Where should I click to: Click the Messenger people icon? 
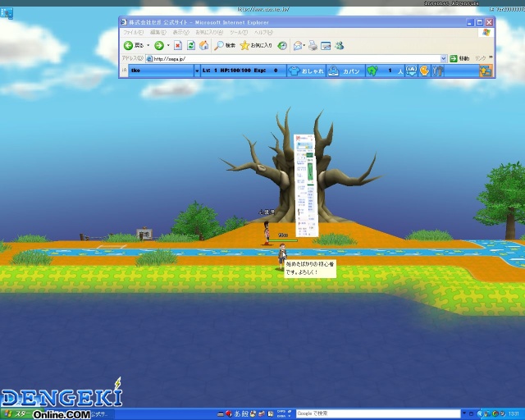click(x=340, y=45)
